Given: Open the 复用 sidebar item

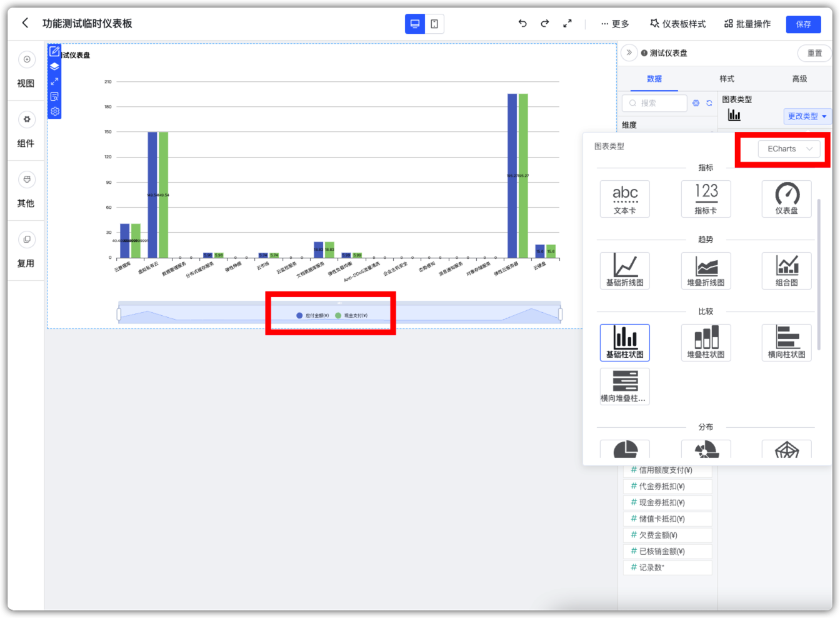Looking at the screenshot, I should click(26, 250).
